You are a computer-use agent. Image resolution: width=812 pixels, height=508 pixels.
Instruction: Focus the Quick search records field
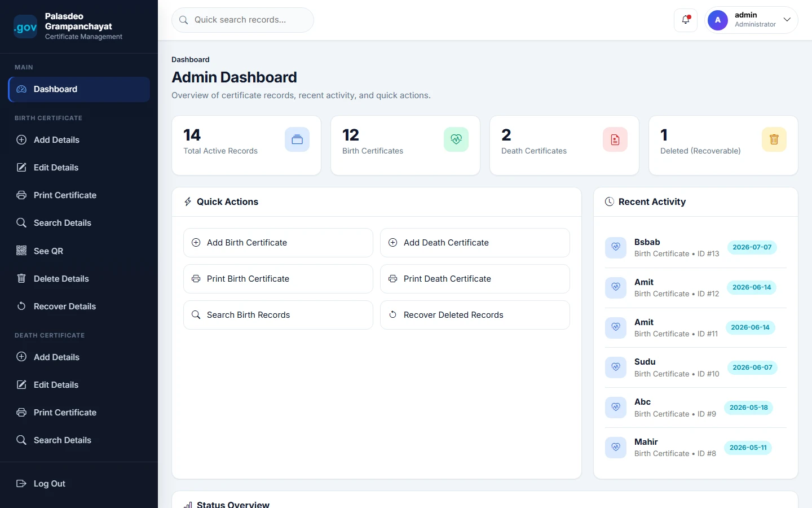click(242, 20)
